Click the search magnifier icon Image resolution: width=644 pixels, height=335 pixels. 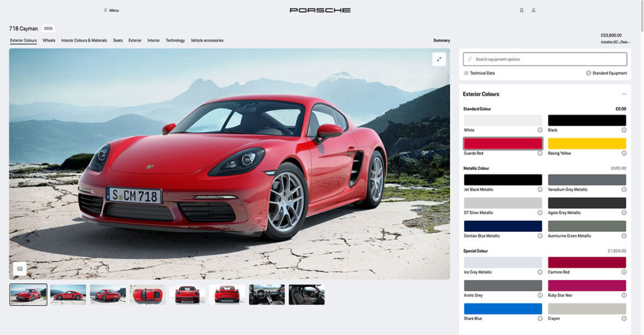point(470,59)
